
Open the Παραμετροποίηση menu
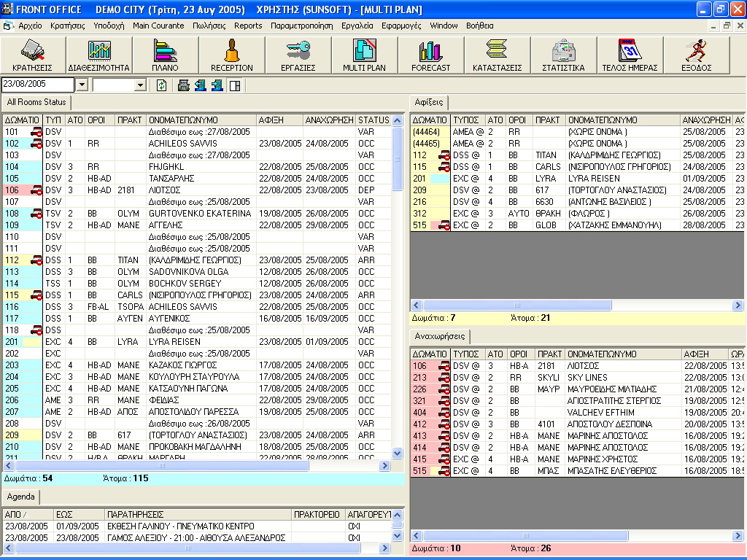(x=301, y=26)
